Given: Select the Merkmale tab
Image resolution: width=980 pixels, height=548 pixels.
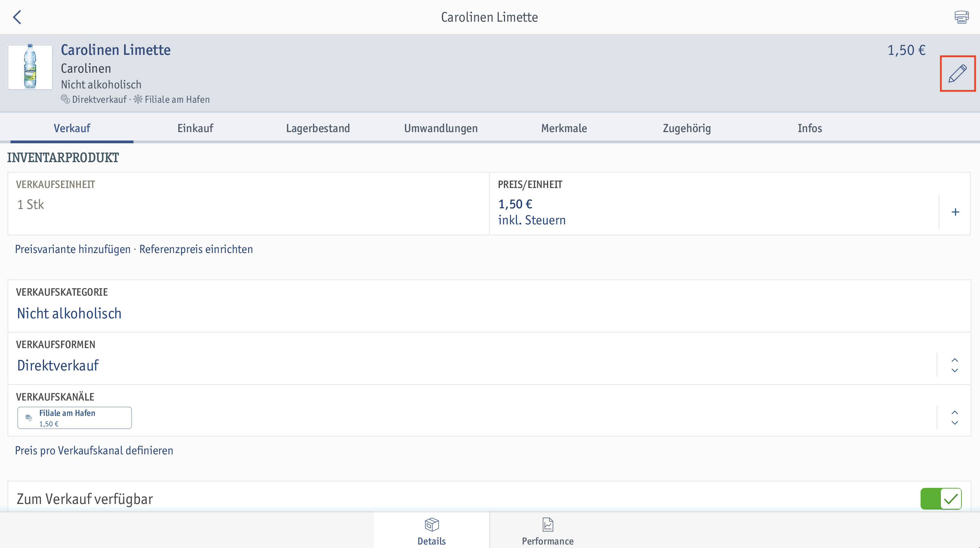Looking at the screenshot, I should pos(564,128).
